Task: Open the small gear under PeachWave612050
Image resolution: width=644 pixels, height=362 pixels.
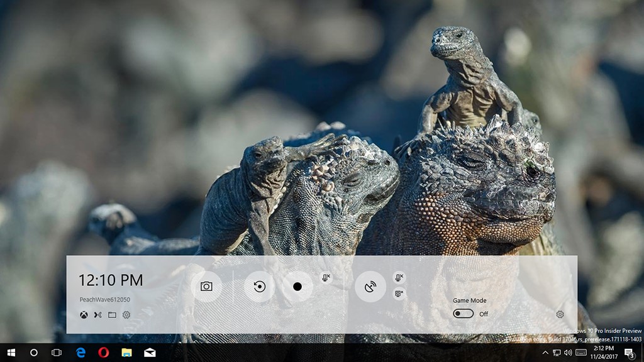Action: (x=126, y=315)
